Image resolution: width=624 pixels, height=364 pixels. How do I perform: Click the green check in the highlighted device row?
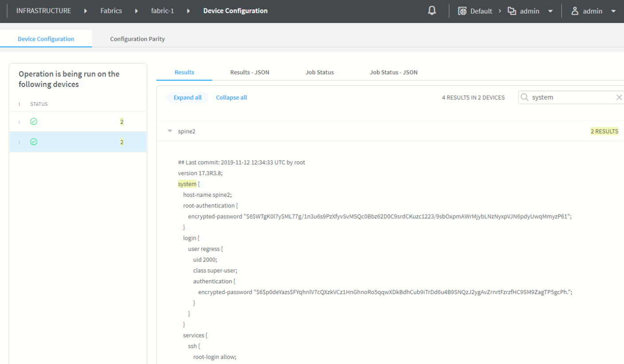[x=34, y=142]
